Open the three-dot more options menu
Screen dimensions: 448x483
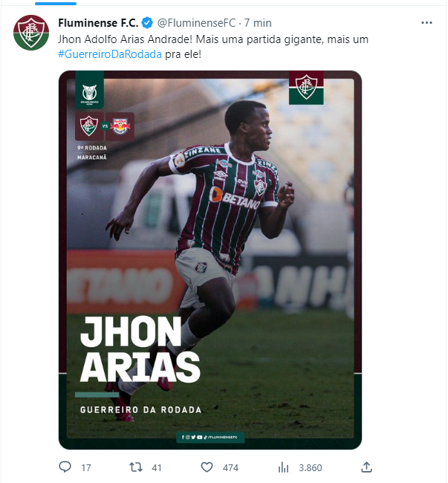tap(426, 23)
